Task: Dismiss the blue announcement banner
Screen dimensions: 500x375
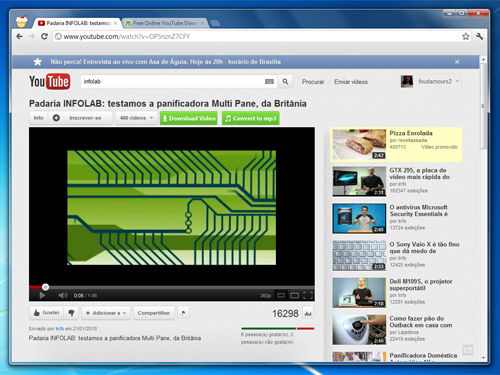Action: (x=457, y=62)
